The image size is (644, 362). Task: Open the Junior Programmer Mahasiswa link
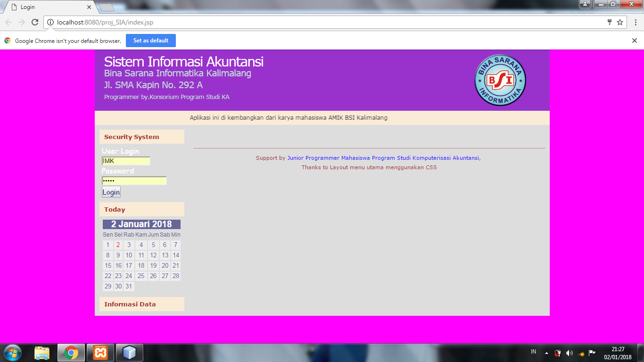pos(383,158)
